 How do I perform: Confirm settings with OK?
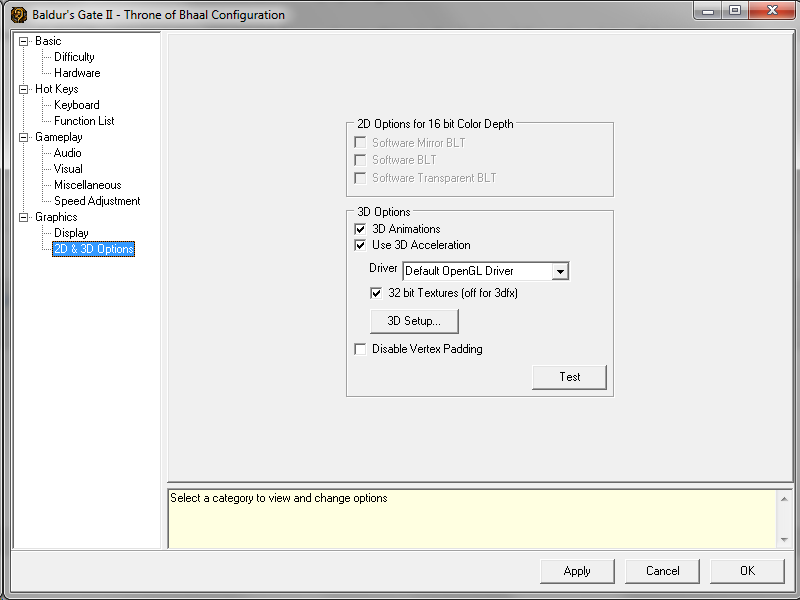click(x=747, y=571)
